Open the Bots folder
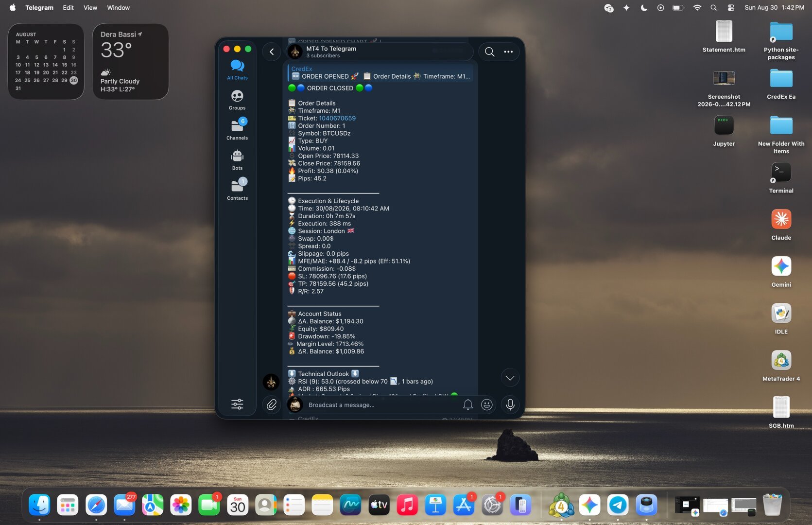Viewport: 812px width, 525px height. (237, 160)
